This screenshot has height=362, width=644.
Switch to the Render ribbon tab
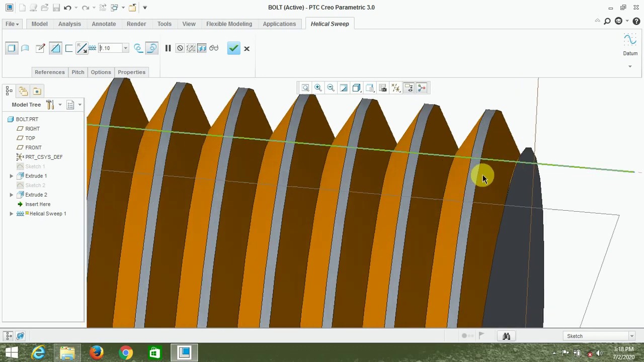(x=136, y=24)
